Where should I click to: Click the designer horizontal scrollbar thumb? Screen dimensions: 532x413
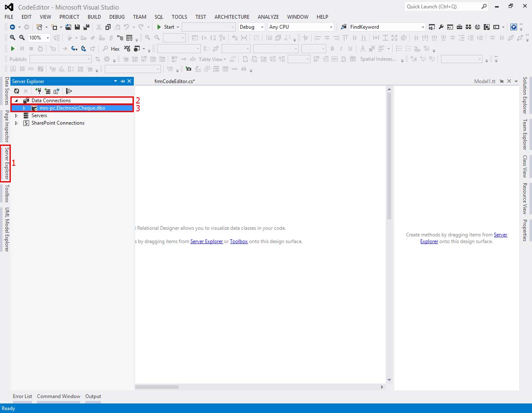157,387
